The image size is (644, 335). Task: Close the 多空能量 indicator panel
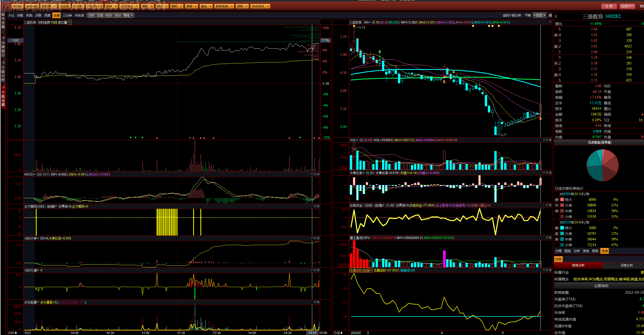coord(318,302)
